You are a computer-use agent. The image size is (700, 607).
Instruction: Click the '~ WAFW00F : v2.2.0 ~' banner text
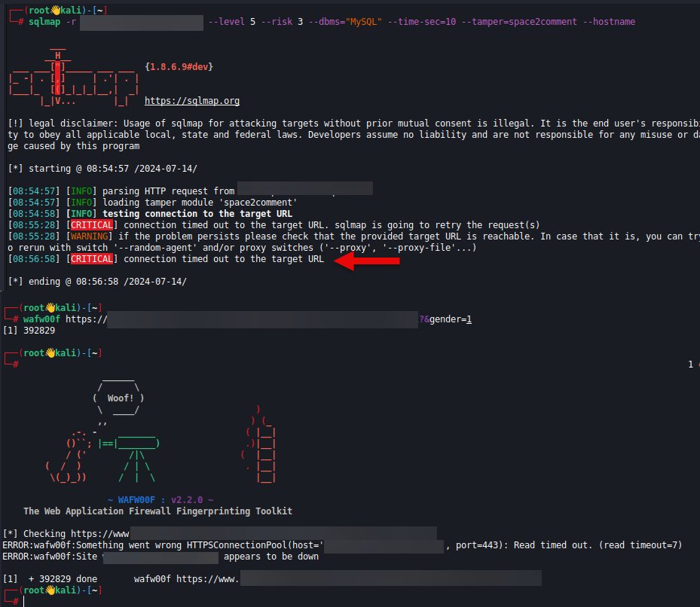[160, 500]
